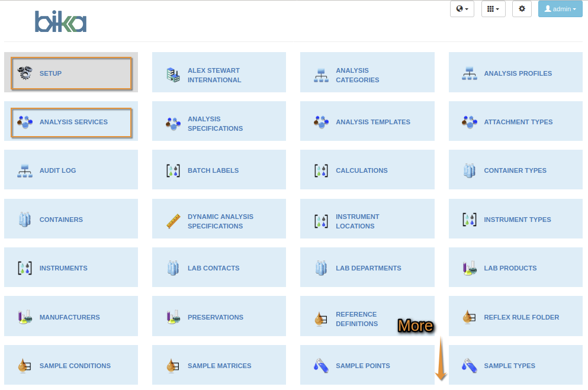Expand the globe language dropdown
This screenshot has height=390, width=588.
(x=462, y=9)
